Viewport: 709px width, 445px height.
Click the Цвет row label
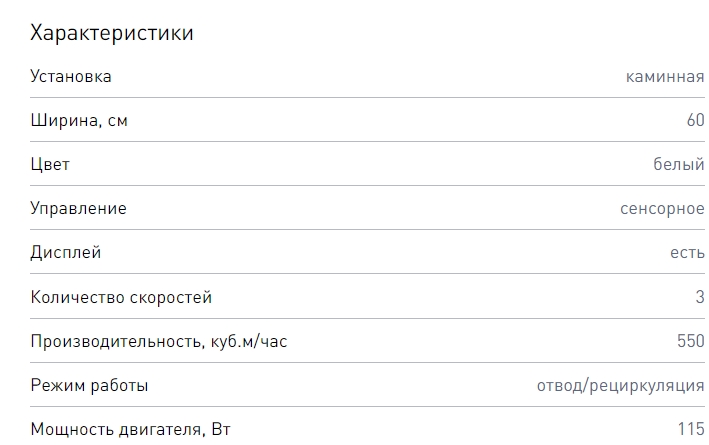(x=50, y=165)
